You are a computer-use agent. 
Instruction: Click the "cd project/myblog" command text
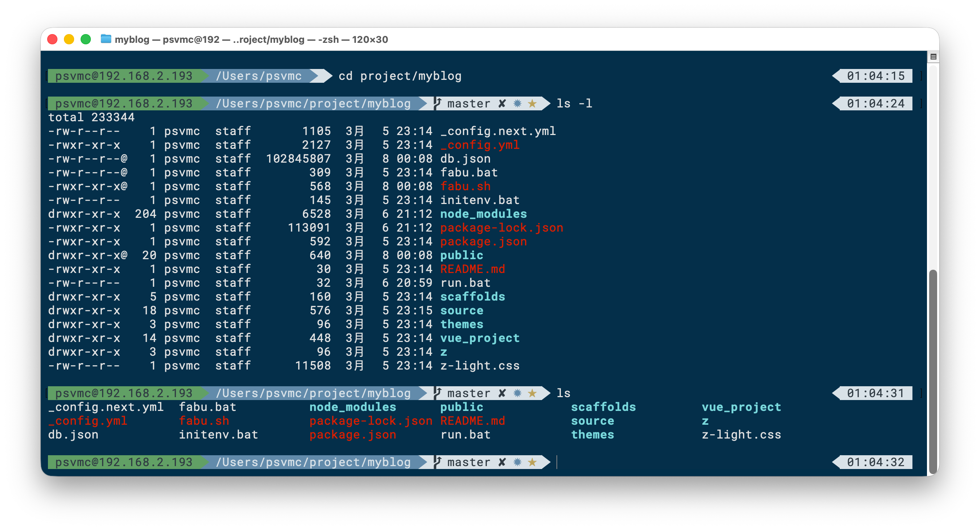click(x=400, y=76)
